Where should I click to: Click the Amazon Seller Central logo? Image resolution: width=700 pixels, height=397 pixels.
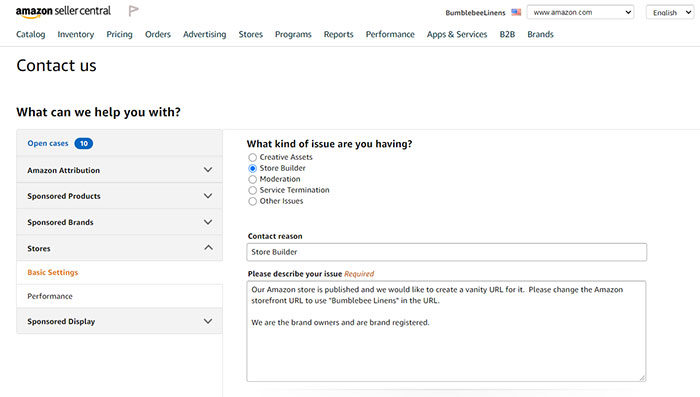[63, 12]
